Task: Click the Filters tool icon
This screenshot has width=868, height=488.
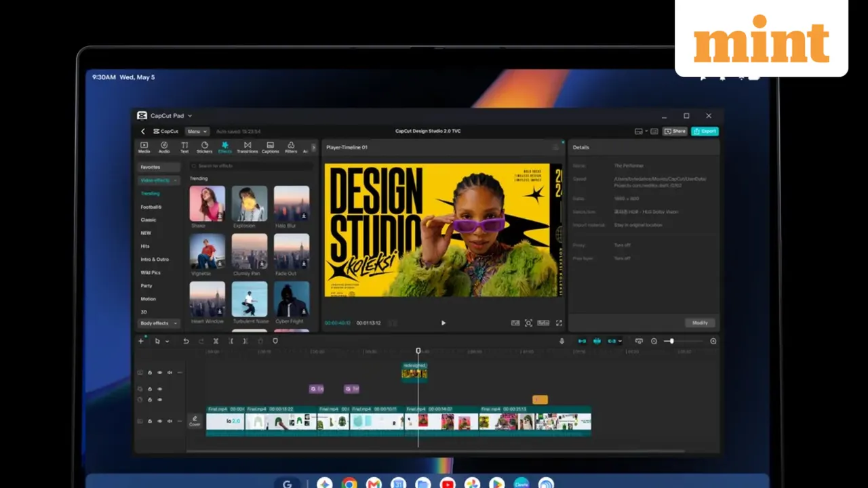Action: (x=291, y=147)
